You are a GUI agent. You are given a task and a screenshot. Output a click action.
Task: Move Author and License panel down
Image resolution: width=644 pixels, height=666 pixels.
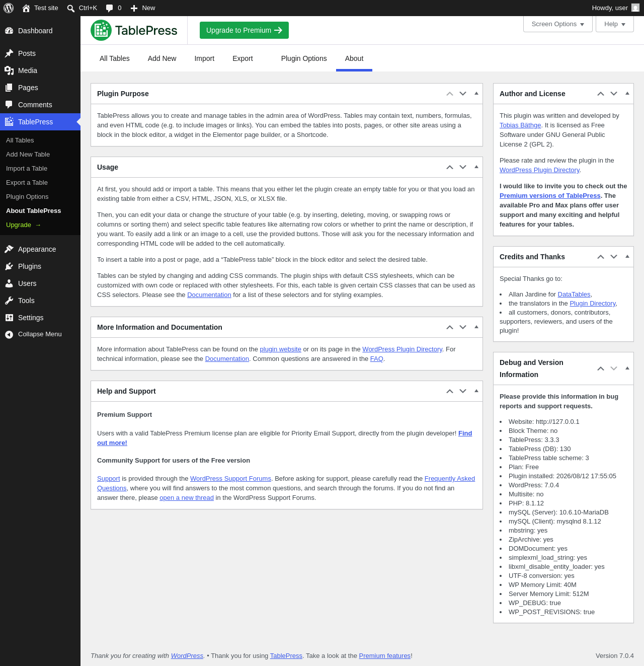[x=614, y=94]
